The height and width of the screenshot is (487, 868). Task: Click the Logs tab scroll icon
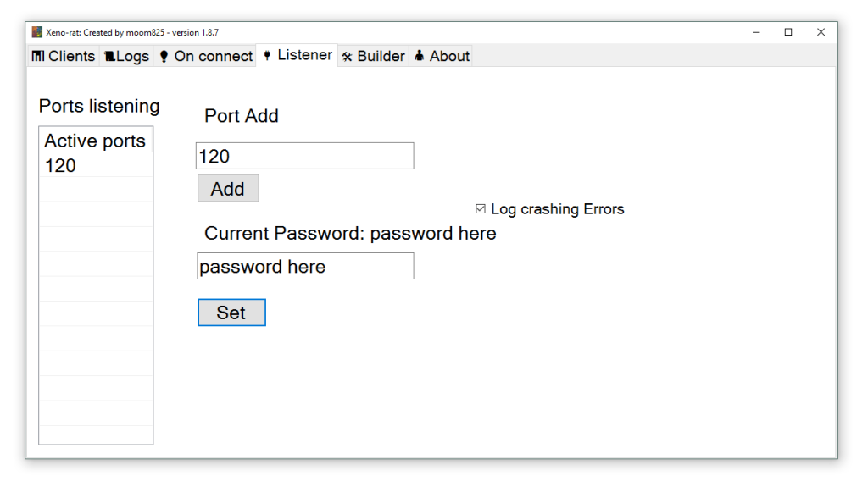click(x=109, y=57)
